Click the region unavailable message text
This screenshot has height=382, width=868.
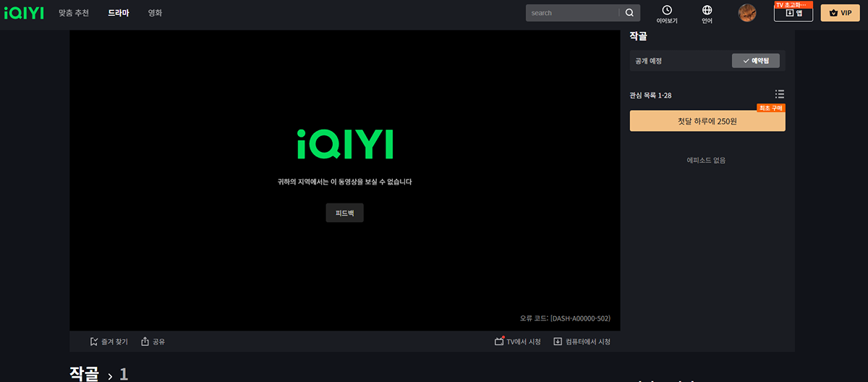point(344,182)
